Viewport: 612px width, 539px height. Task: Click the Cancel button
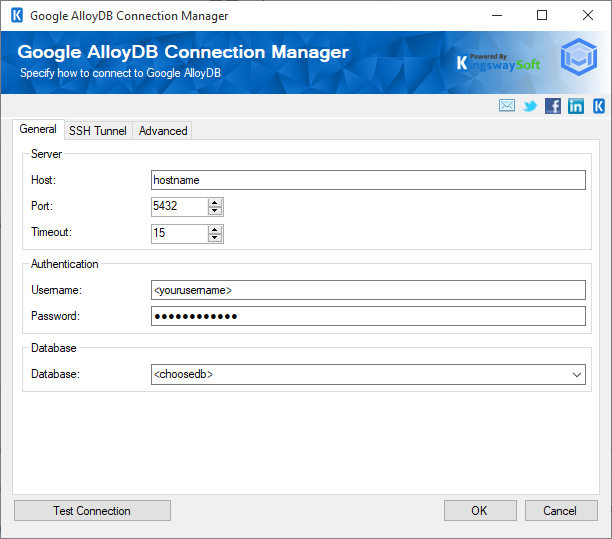[561, 511]
